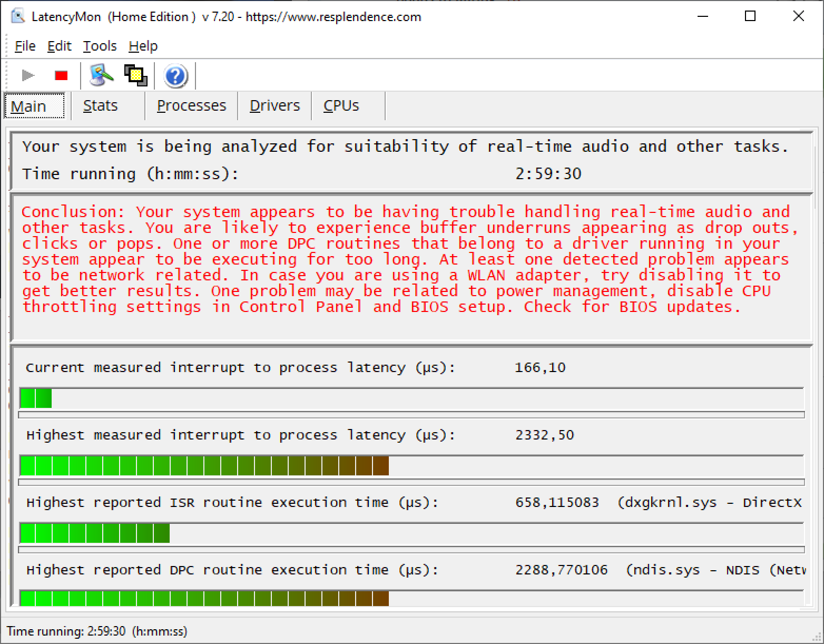Image resolution: width=824 pixels, height=644 pixels.
Task: Click 'Highest reported ISR routine execution time' label
Action: pos(232,503)
